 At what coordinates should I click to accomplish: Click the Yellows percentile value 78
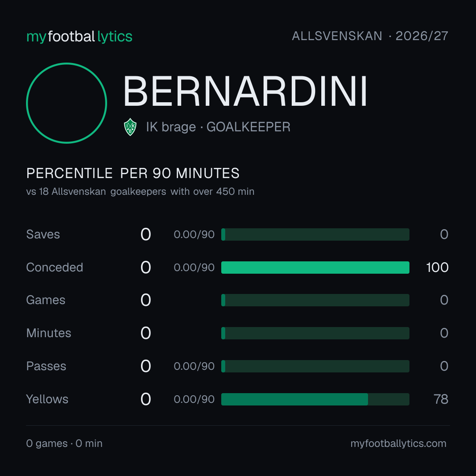[441, 399]
